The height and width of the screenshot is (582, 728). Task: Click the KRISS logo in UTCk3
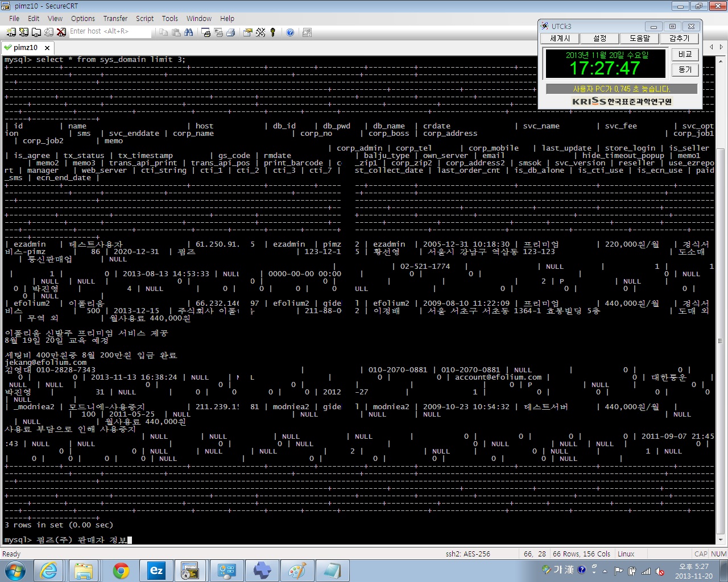[621, 101]
